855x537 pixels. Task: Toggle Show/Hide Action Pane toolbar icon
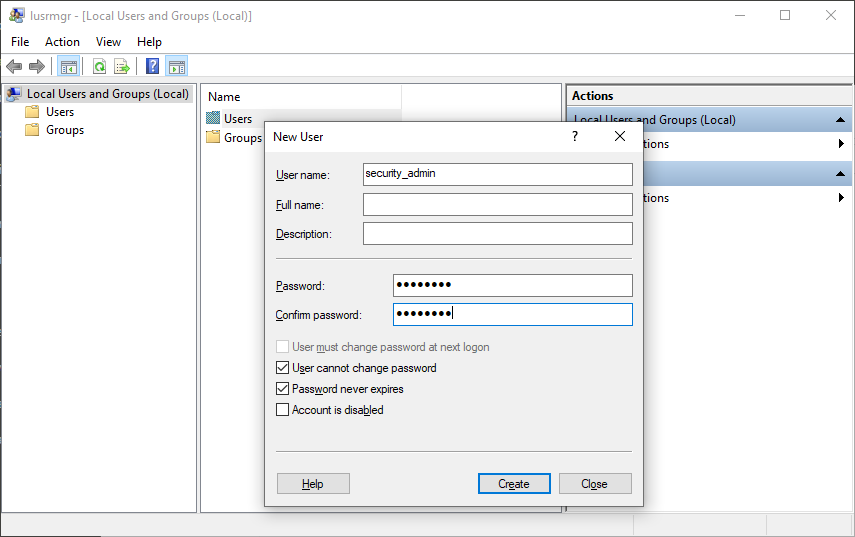click(x=176, y=67)
